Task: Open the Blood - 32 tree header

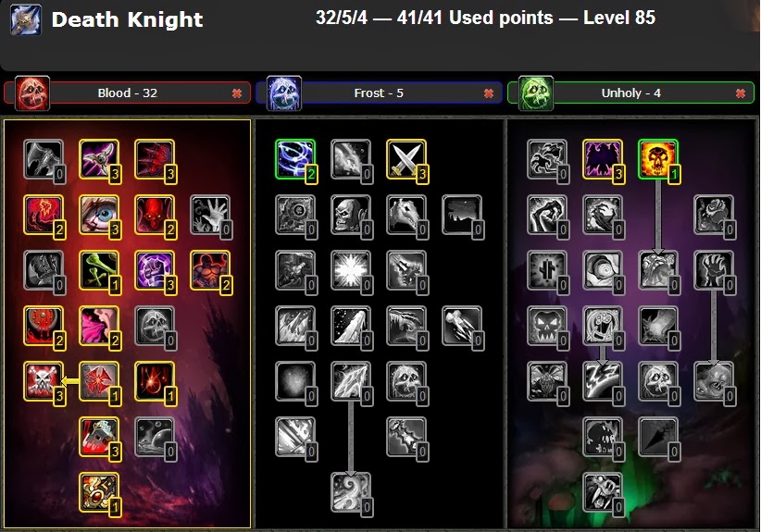Action: (128, 93)
